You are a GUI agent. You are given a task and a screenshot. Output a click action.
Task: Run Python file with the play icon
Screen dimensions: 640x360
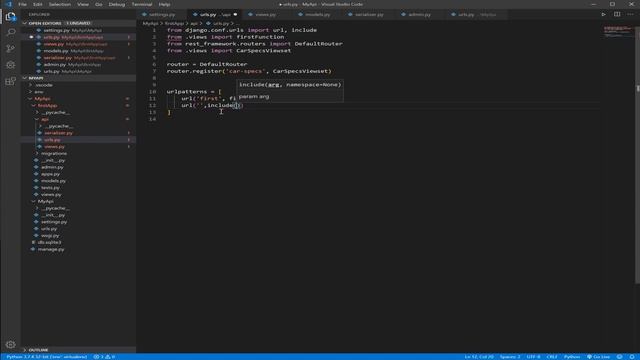[603, 14]
